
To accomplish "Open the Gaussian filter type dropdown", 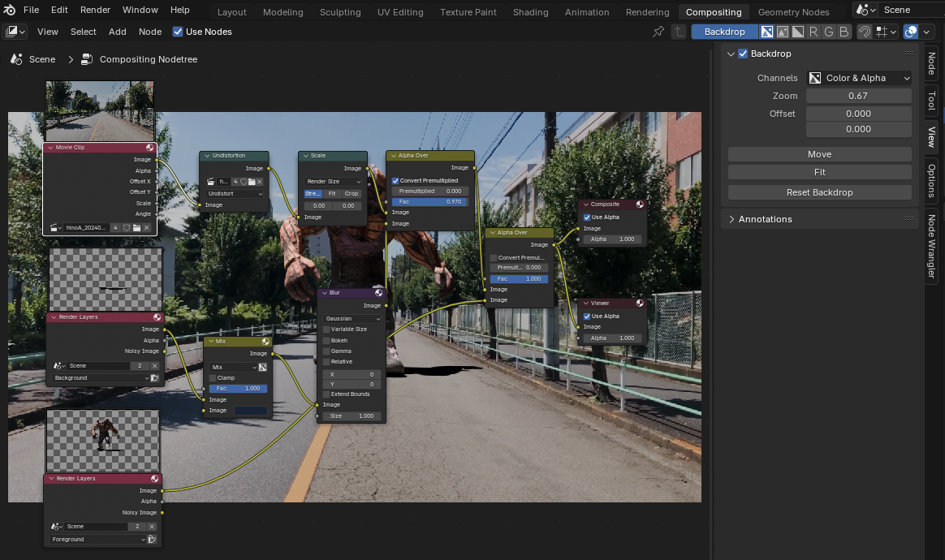I will tap(352, 319).
